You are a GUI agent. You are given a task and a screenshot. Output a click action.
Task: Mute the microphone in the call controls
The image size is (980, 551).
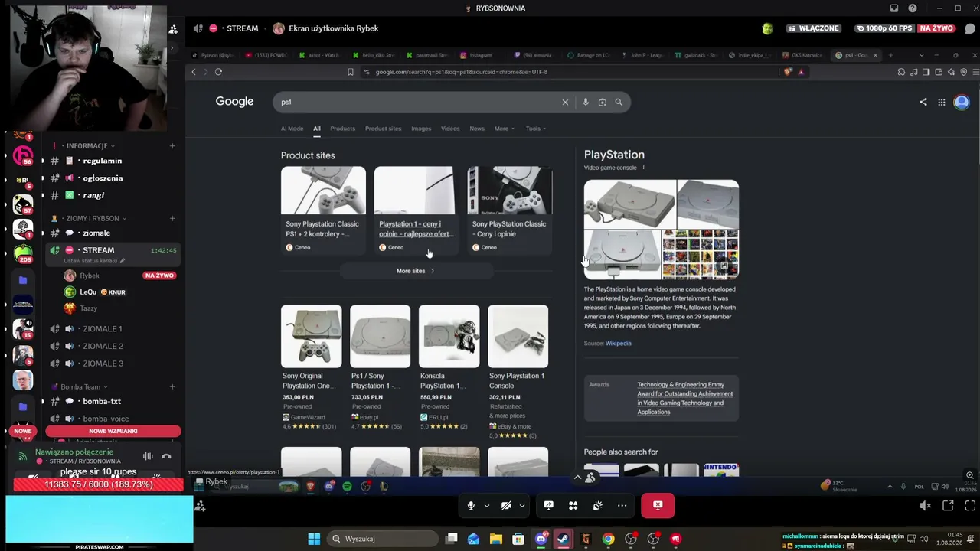tap(471, 505)
